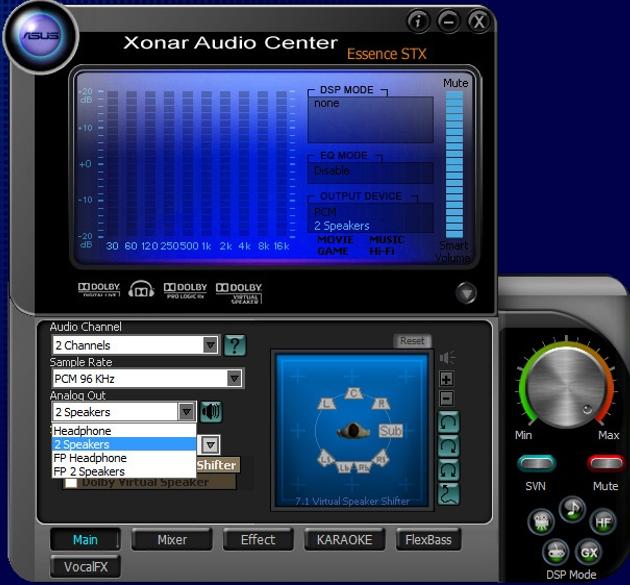The height and width of the screenshot is (585, 630).
Task: Click the Dolby Virtual Speaker logo
Action: pos(239,293)
